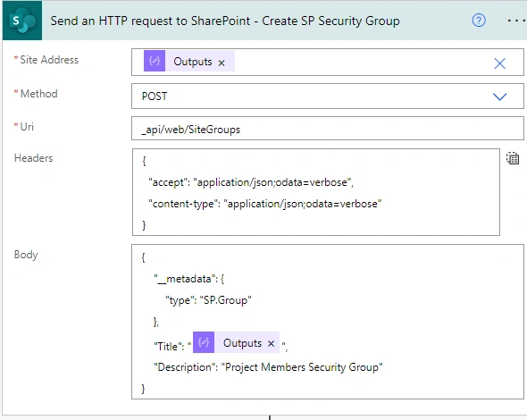Expand the Method dropdown
This screenshot has width=527, height=420.
tap(500, 97)
